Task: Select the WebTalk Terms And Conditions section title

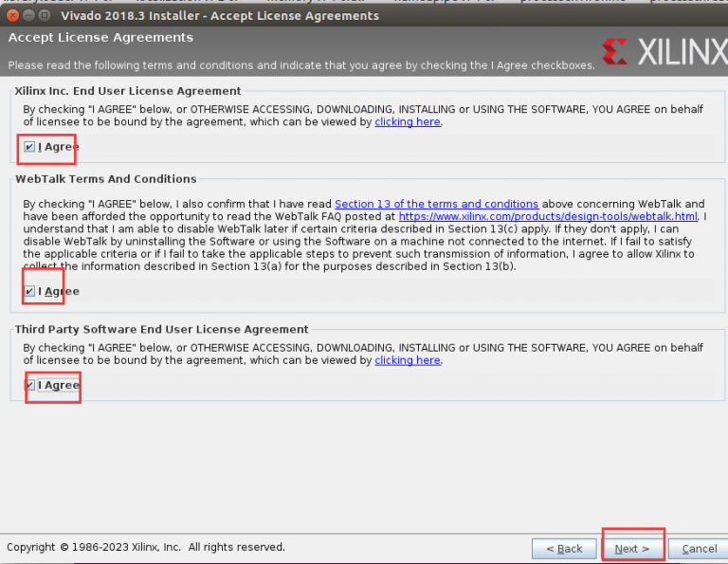Action: (x=106, y=178)
